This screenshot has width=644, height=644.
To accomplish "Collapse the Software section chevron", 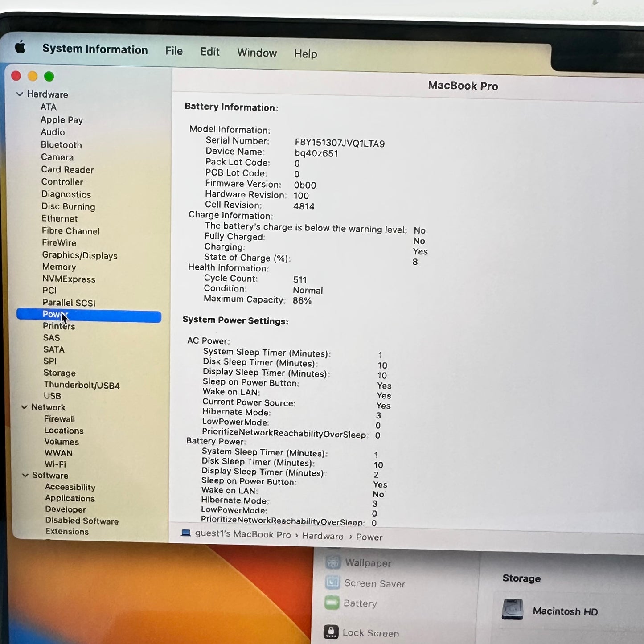I will click(x=25, y=475).
